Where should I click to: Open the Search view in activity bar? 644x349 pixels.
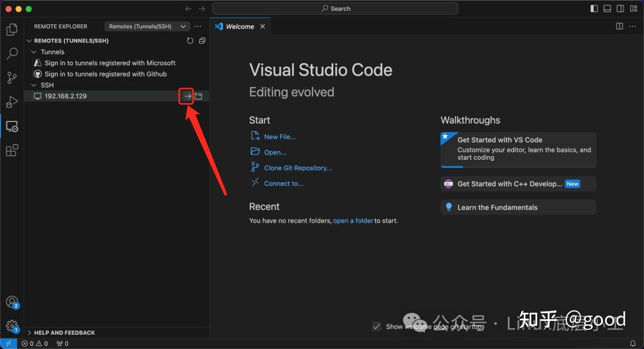click(11, 54)
